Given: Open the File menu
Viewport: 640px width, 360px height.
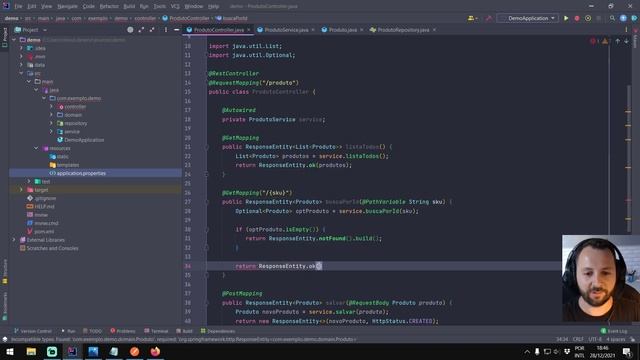Looking at the screenshot, I should click(18, 7).
